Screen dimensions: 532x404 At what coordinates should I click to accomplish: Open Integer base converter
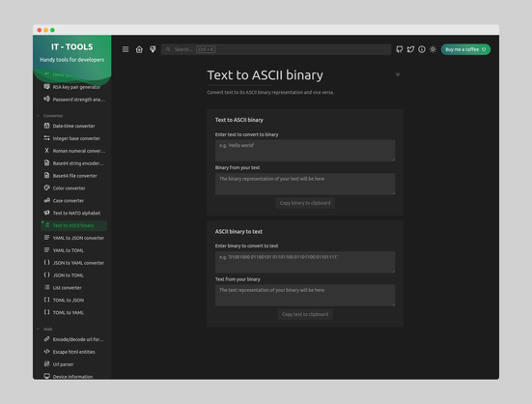[74, 138]
